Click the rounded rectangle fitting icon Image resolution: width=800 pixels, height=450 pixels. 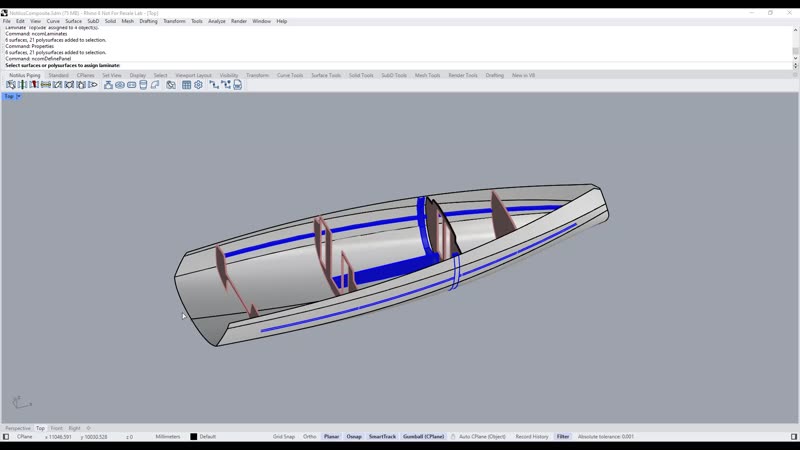tap(132, 85)
